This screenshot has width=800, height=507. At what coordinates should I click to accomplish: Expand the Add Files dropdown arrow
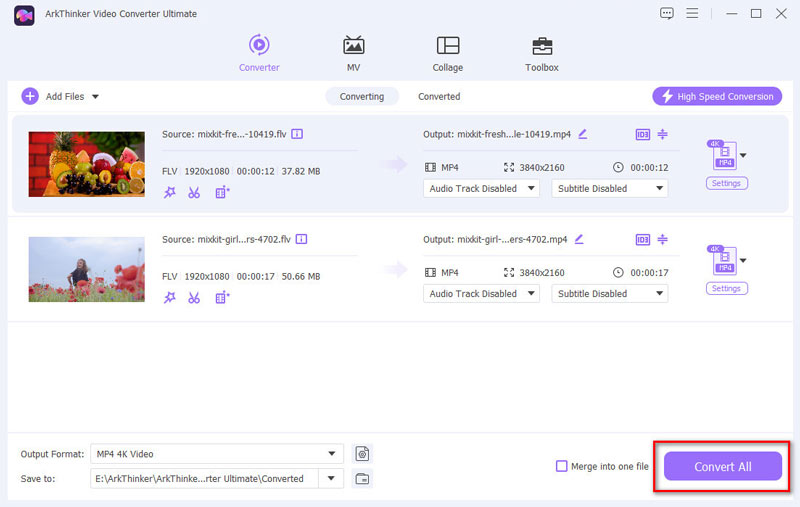95,96
